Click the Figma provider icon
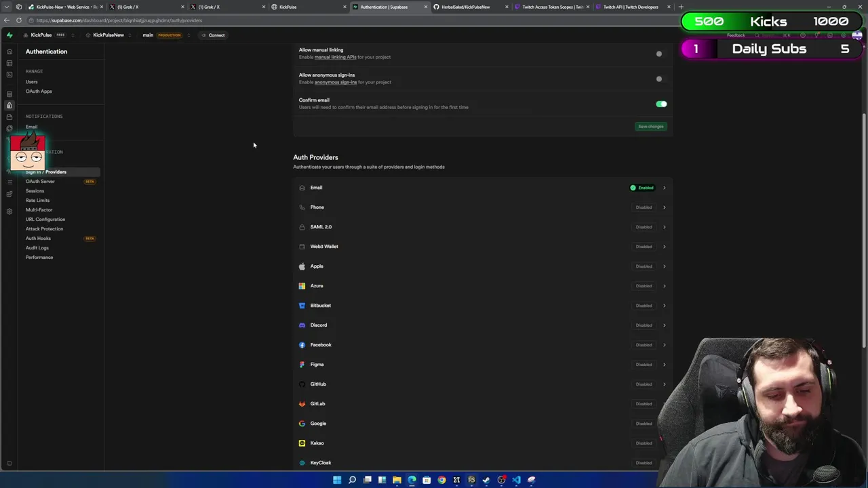 (302, 365)
